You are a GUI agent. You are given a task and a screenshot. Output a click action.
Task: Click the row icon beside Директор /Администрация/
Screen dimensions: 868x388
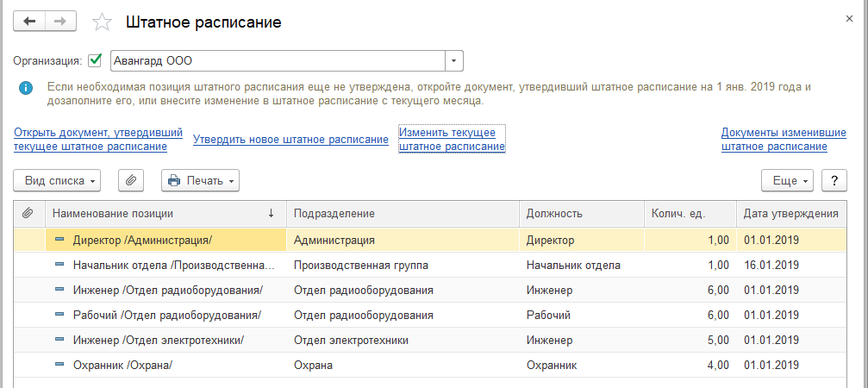click(x=59, y=241)
